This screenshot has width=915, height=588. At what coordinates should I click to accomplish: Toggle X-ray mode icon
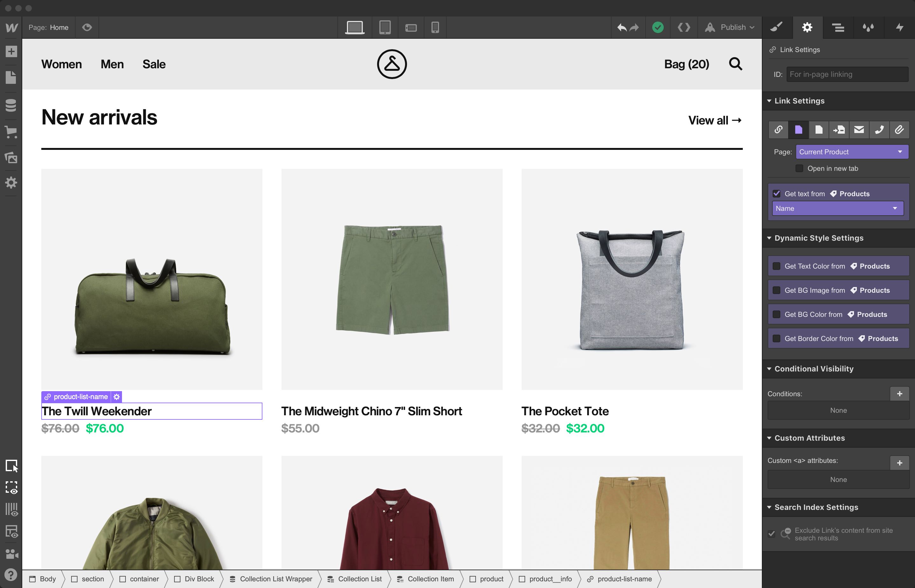(x=12, y=510)
